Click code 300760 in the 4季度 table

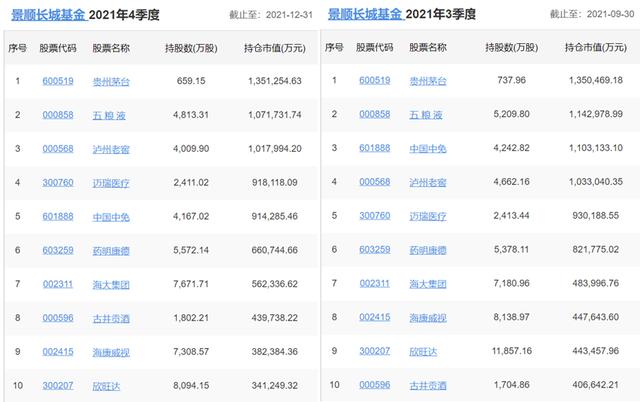coord(58,183)
